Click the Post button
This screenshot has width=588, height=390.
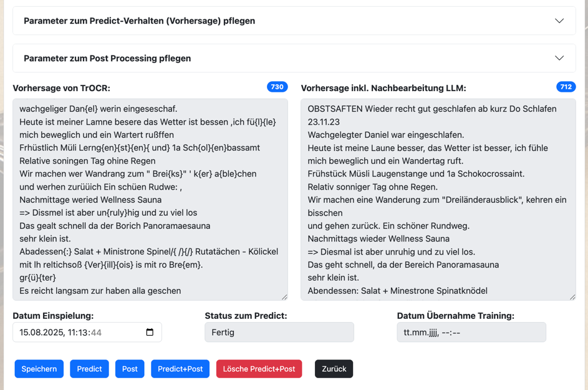coord(130,369)
